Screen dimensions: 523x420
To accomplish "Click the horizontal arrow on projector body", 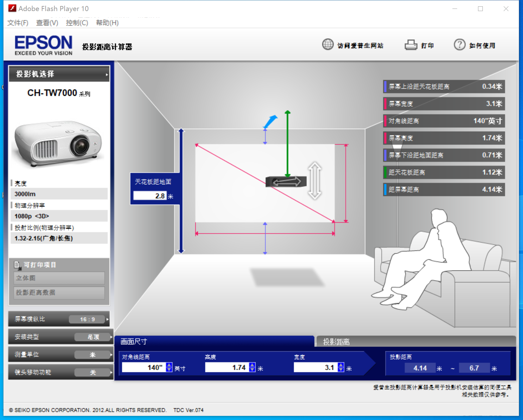I will tap(287, 182).
